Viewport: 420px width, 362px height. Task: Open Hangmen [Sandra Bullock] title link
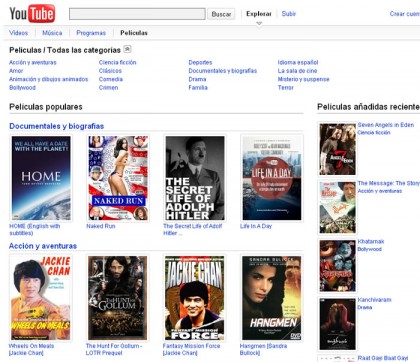point(263,349)
